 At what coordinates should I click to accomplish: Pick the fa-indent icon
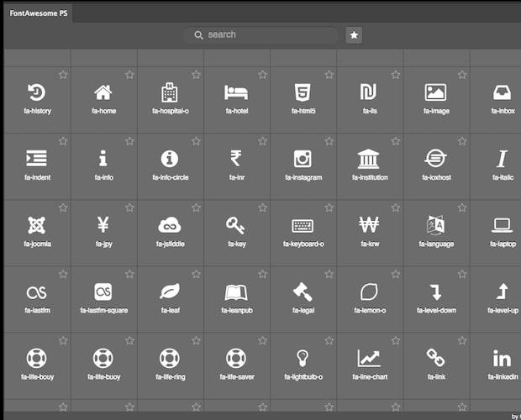[36, 159]
